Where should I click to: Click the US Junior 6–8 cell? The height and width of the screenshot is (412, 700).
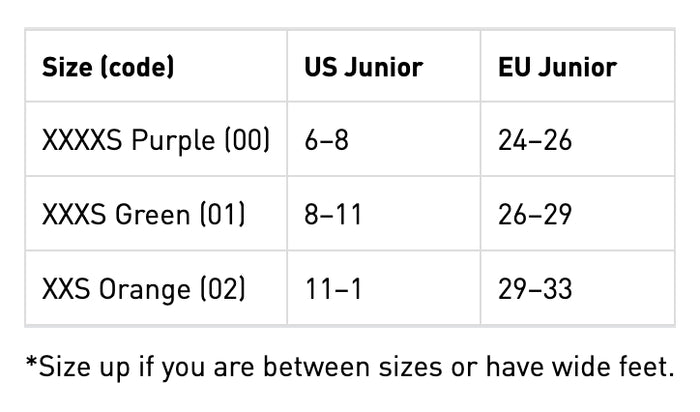(384, 139)
